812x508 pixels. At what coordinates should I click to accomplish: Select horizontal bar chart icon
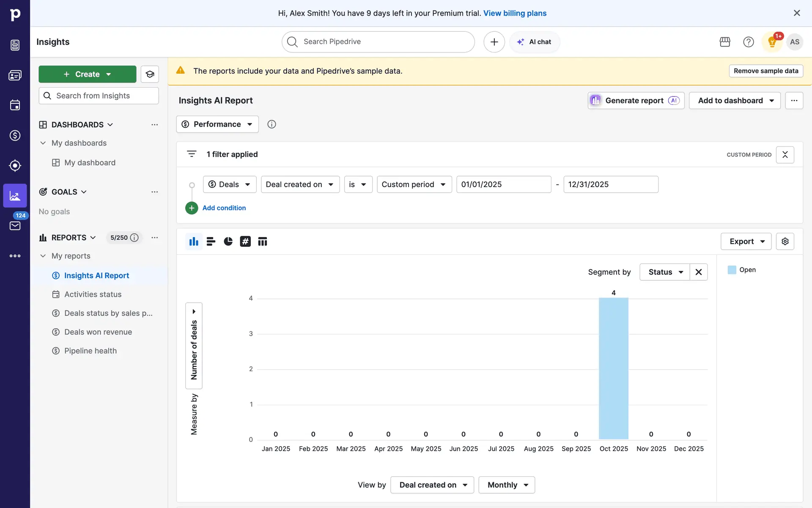[211, 241]
